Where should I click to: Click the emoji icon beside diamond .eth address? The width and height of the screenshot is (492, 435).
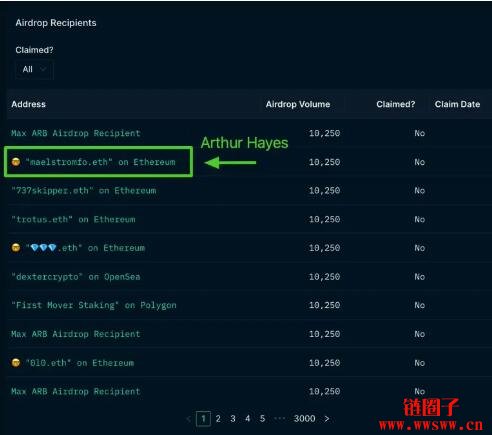point(16,248)
